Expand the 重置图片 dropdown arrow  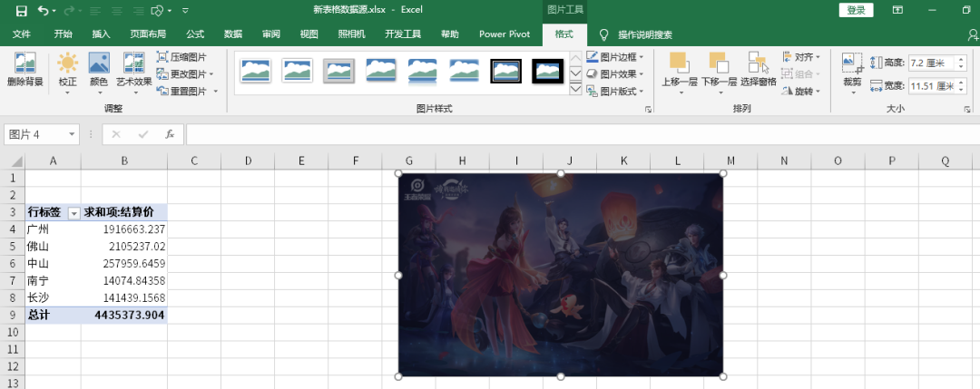click(216, 92)
